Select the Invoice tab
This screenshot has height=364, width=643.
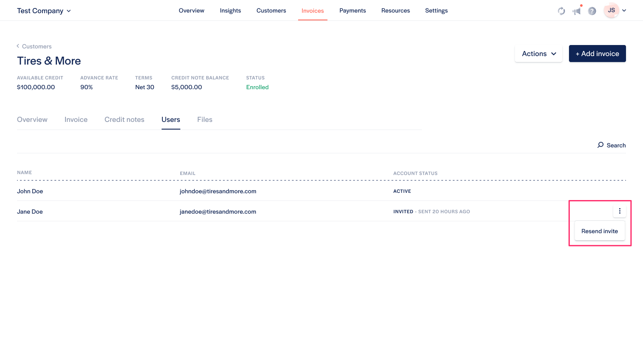pos(76,120)
